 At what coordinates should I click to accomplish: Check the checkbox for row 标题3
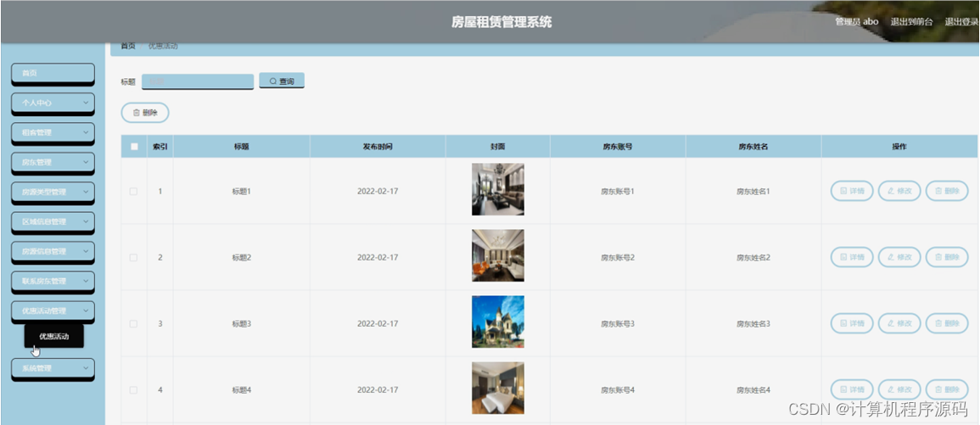coord(134,324)
